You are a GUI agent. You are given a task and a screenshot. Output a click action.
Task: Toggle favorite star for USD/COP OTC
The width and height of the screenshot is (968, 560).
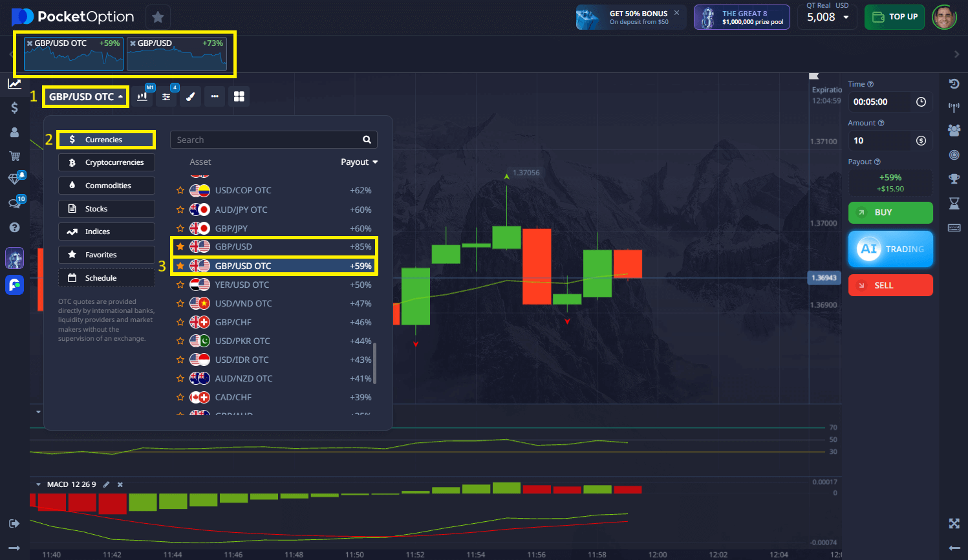(x=180, y=191)
